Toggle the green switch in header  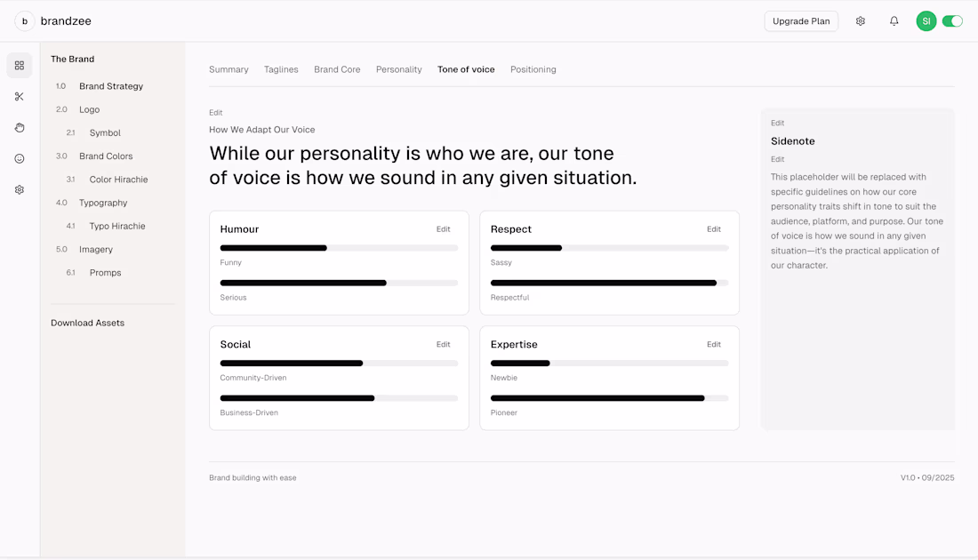tap(952, 21)
